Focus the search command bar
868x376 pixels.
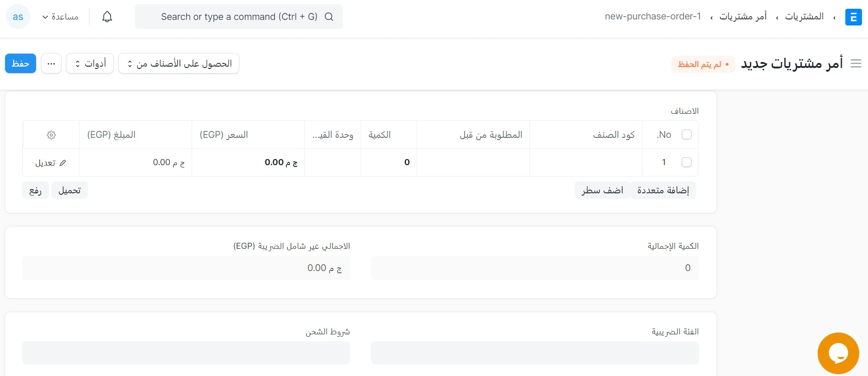[x=239, y=17]
